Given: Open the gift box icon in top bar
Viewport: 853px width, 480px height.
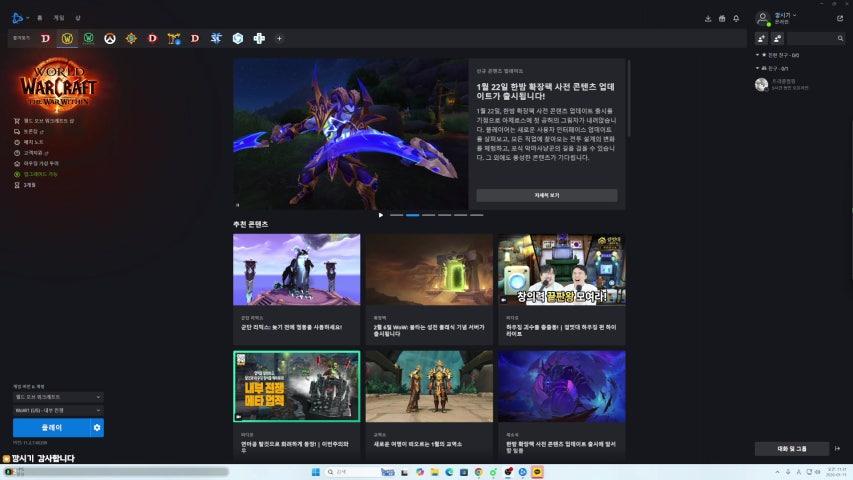Looking at the screenshot, I should pyautogui.click(x=722, y=18).
